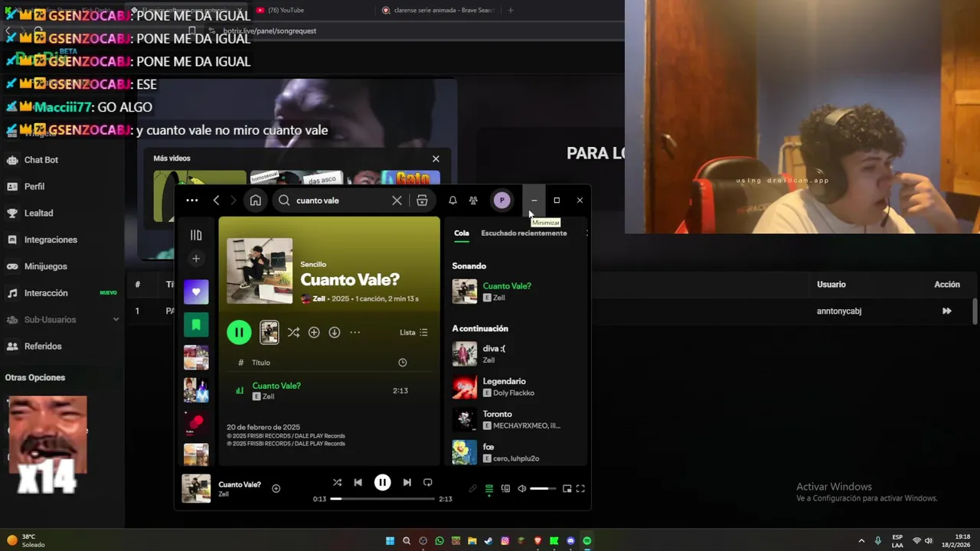Skip to the previous track
This screenshot has width=980, height=551.
coord(358,482)
